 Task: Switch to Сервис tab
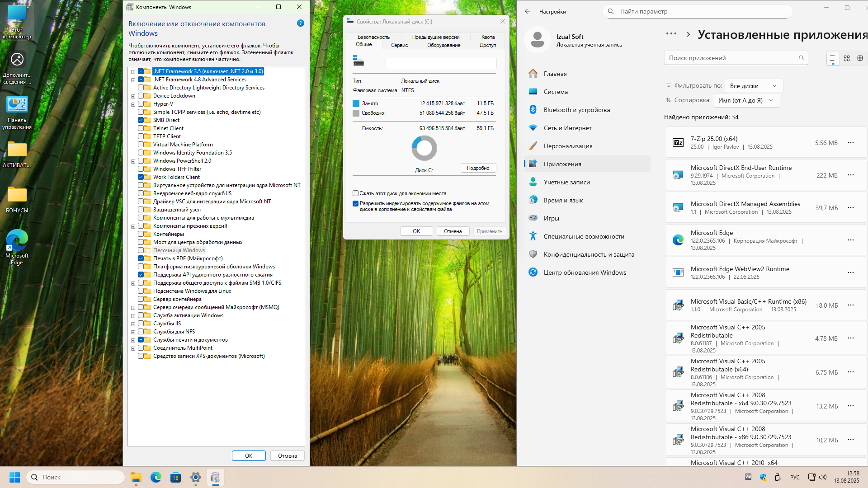[400, 45]
